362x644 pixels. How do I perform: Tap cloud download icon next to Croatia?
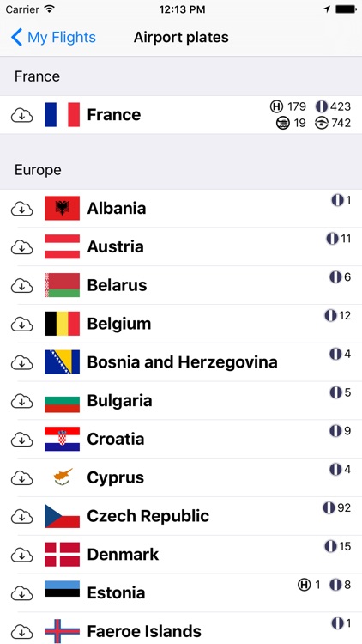pos(21,440)
